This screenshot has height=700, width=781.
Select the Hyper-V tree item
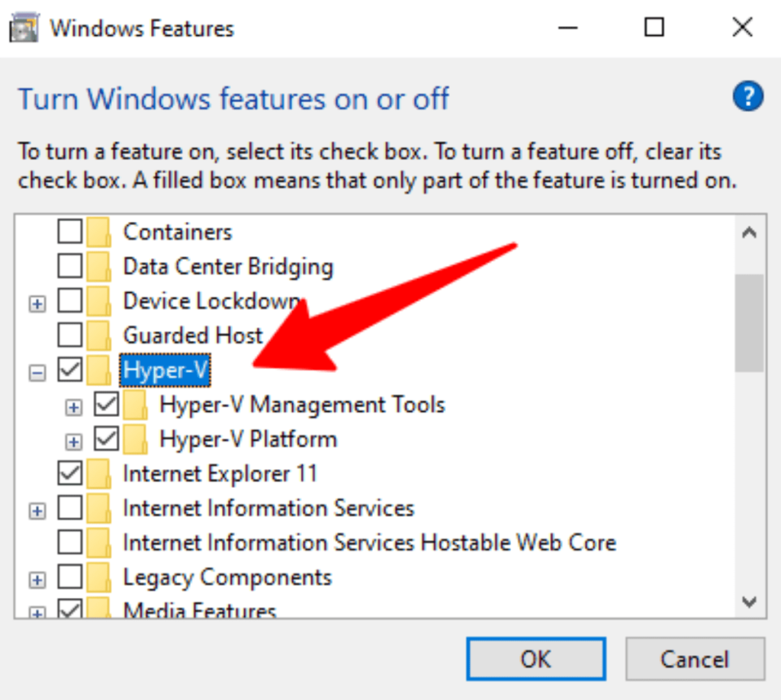click(166, 370)
